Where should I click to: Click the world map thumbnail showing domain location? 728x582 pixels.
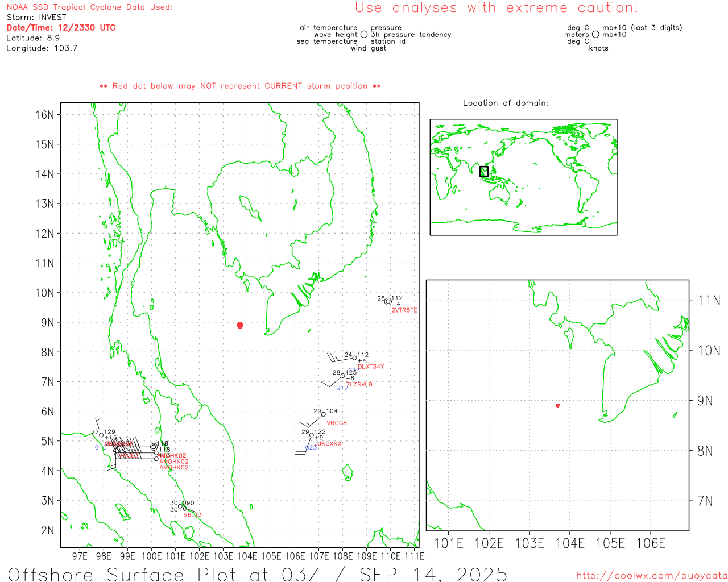point(523,177)
